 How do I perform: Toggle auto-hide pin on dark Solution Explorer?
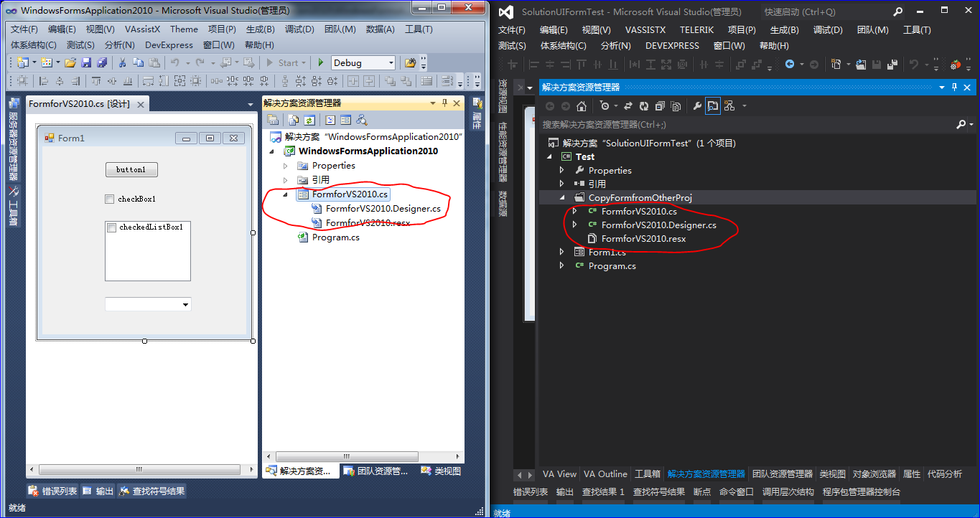coord(954,88)
